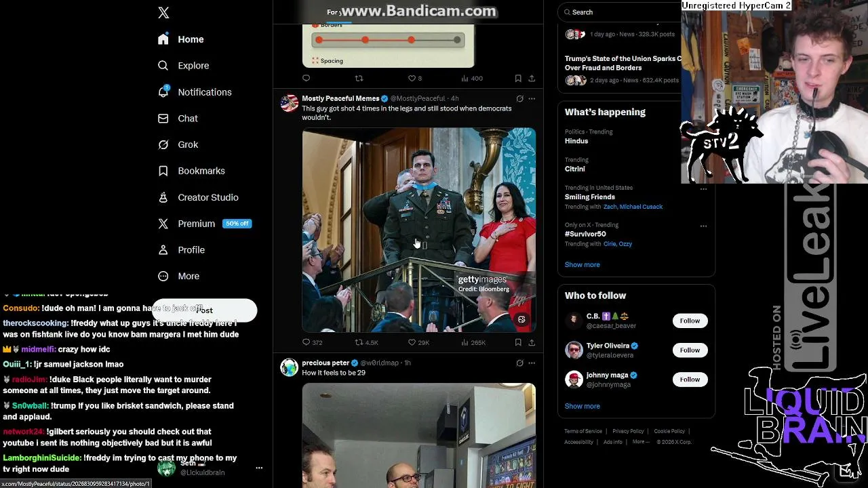The height and width of the screenshot is (488, 868).
Task: Open Accessibility footer link
Action: (579, 443)
